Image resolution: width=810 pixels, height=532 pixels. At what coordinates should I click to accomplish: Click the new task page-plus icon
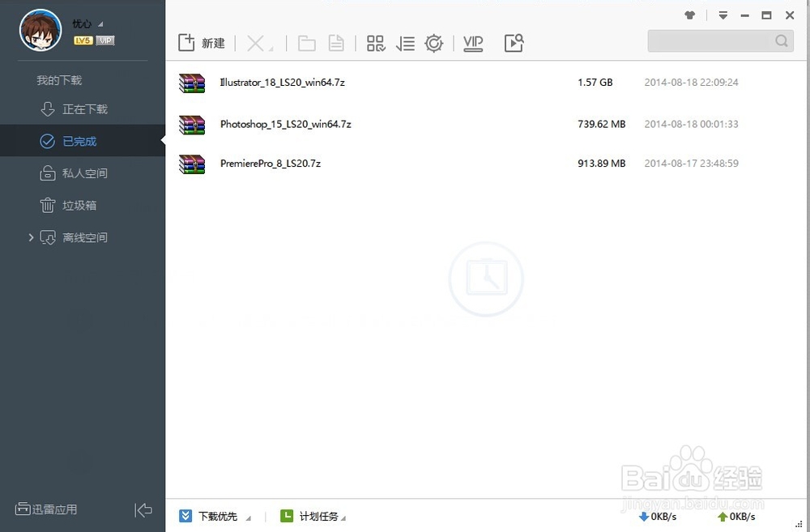point(186,42)
